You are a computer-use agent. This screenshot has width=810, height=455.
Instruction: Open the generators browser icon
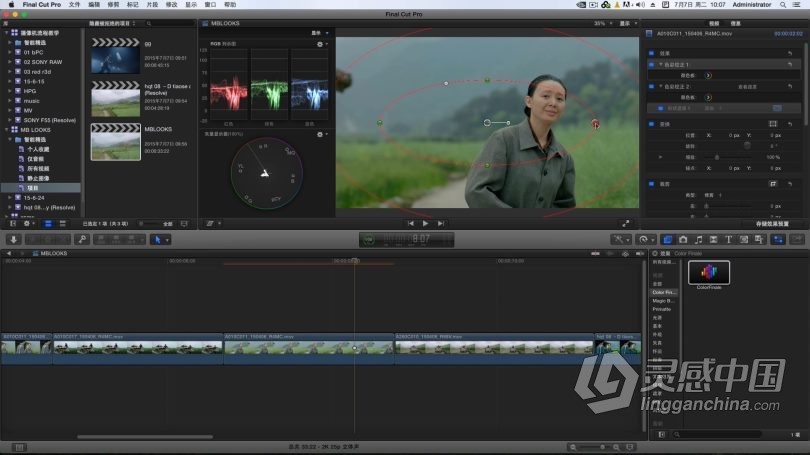tap(744, 240)
